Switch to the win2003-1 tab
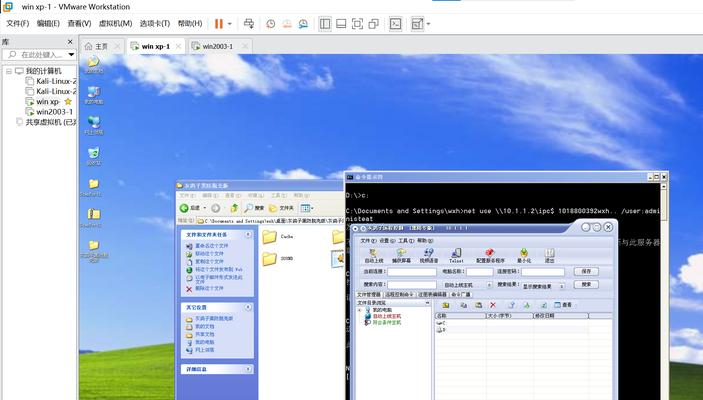 tap(218, 46)
